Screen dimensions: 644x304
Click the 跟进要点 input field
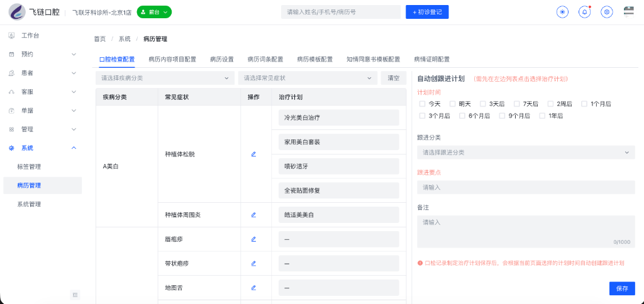click(526, 187)
